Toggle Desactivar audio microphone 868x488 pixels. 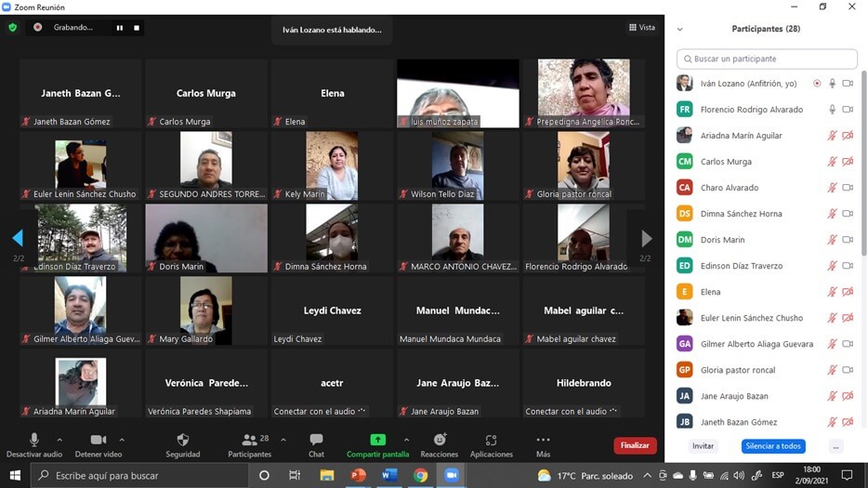pyautogui.click(x=34, y=440)
